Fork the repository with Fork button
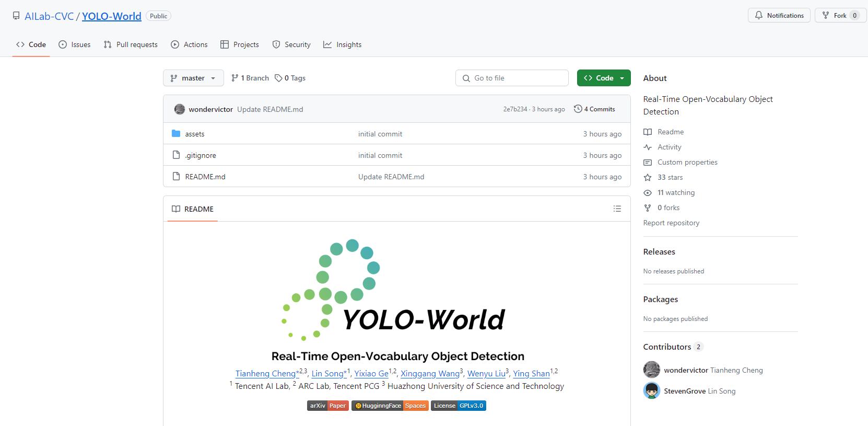Viewport: 868px width, 426px height. (840, 16)
